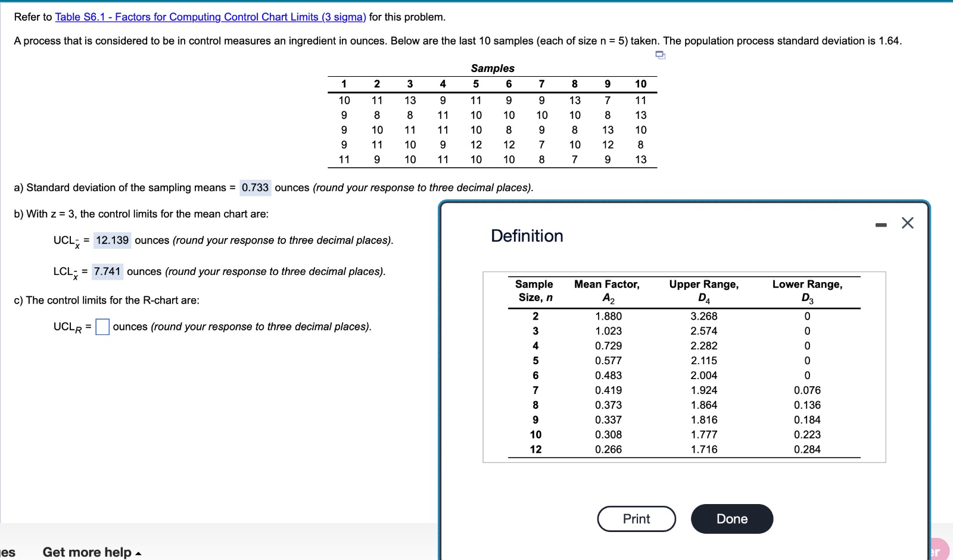Select the Mean Factor A2 column heading

coord(608,291)
